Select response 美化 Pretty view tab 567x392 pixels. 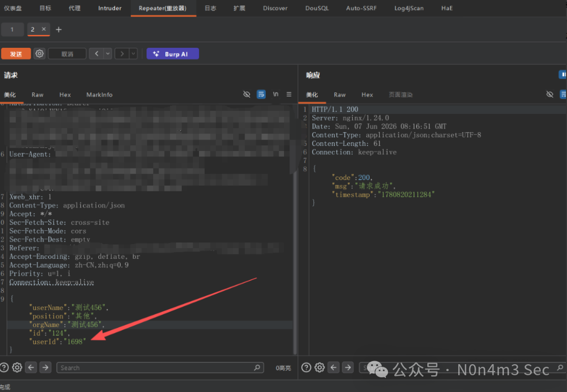click(x=312, y=94)
